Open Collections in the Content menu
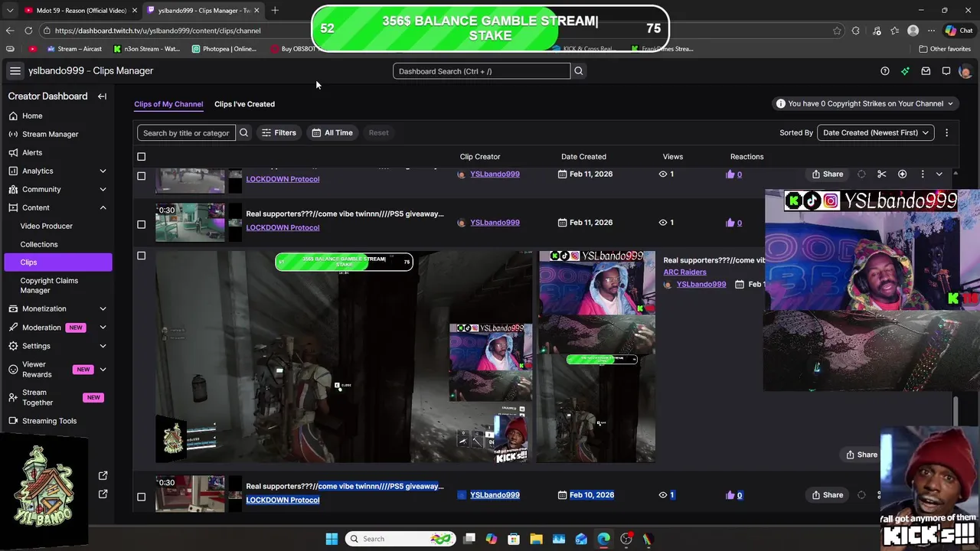 (39, 244)
